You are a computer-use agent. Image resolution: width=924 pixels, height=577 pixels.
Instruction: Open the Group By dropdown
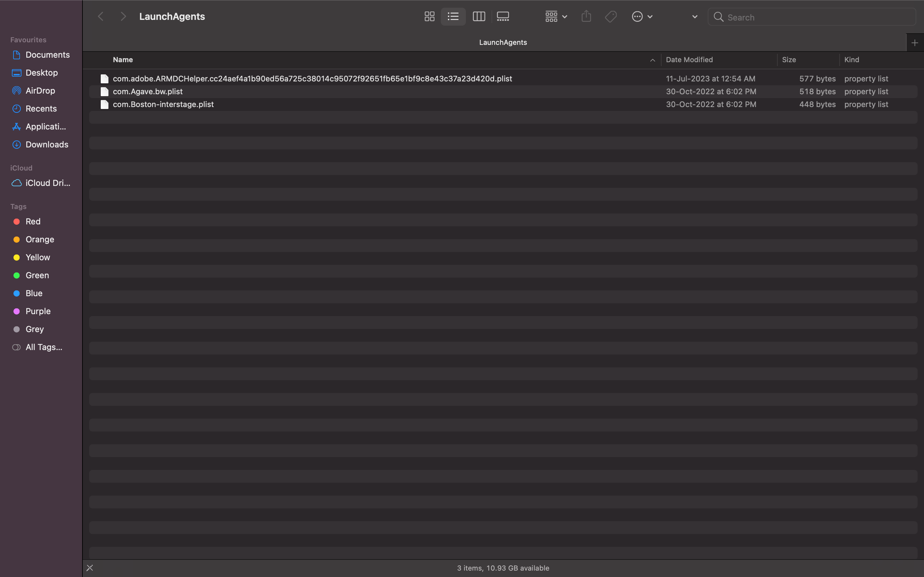click(x=556, y=16)
